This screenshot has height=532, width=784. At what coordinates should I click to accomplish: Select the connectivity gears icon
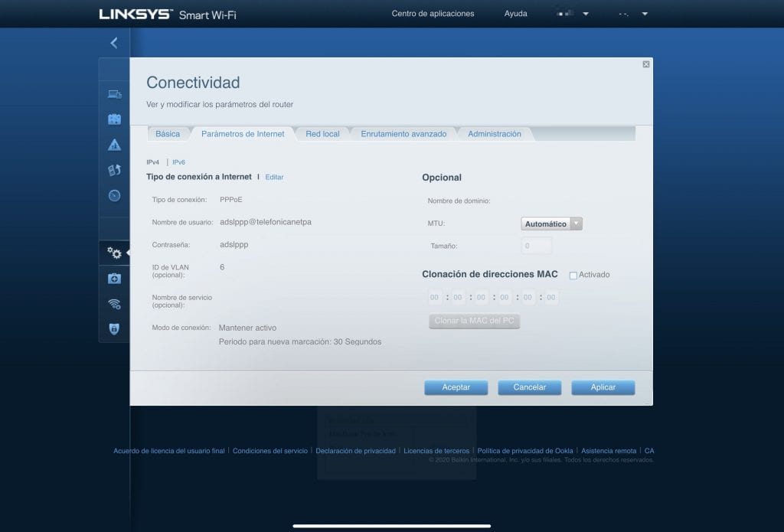click(x=114, y=253)
